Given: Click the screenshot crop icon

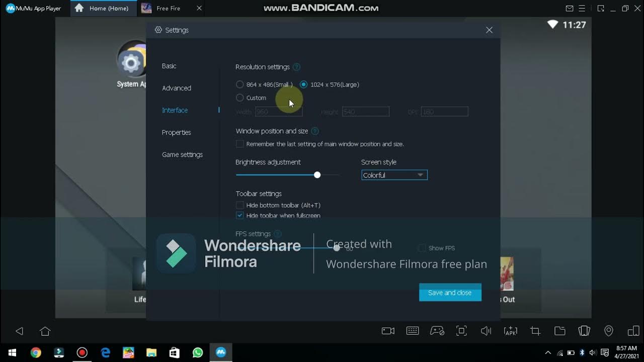Looking at the screenshot, I should tap(535, 331).
